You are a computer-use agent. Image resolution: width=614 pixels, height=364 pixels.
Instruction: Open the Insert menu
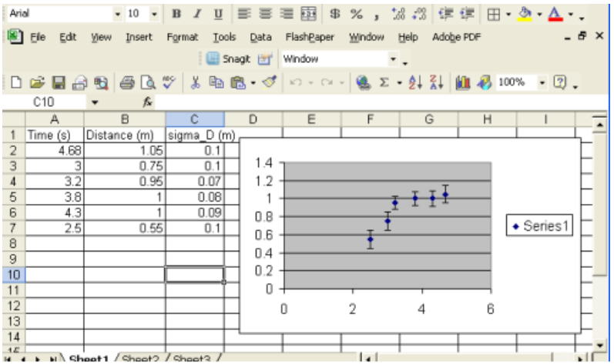pyautogui.click(x=139, y=37)
